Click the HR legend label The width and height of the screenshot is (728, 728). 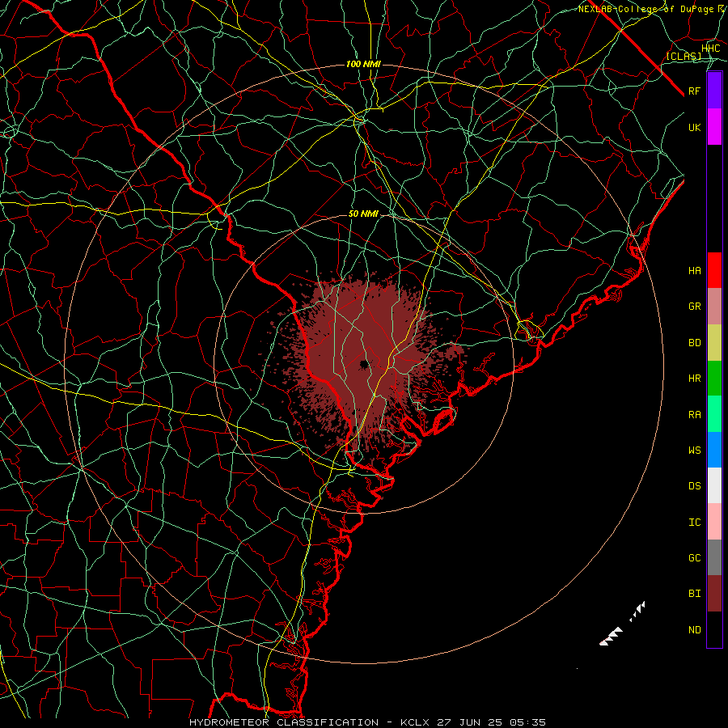(x=694, y=379)
